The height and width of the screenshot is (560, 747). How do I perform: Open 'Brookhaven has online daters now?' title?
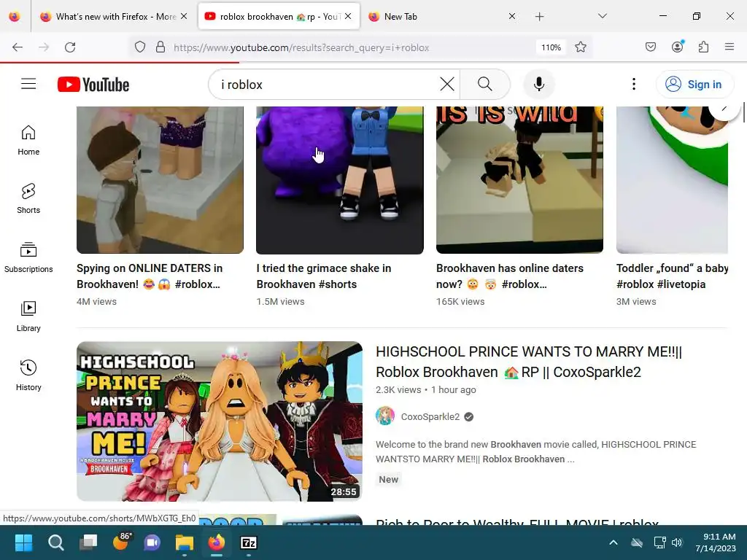510,276
